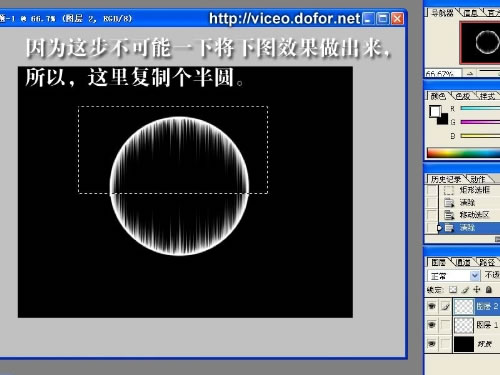
Task: Toggle the link box for 图层 1
Action: (445, 324)
